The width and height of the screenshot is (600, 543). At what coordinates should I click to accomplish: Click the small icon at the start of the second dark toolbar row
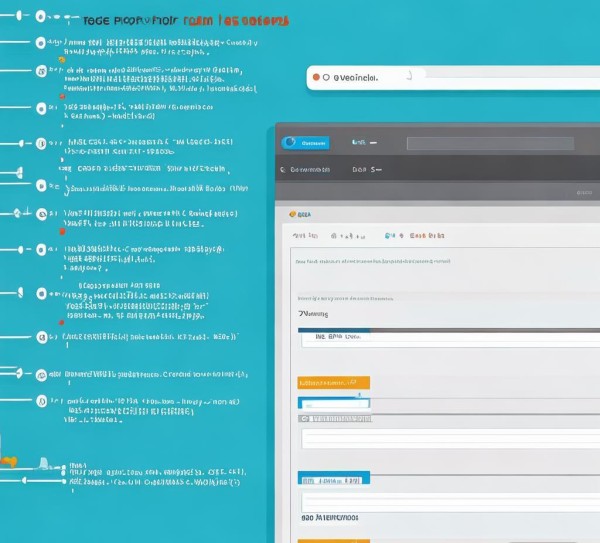tap(283, 170)
